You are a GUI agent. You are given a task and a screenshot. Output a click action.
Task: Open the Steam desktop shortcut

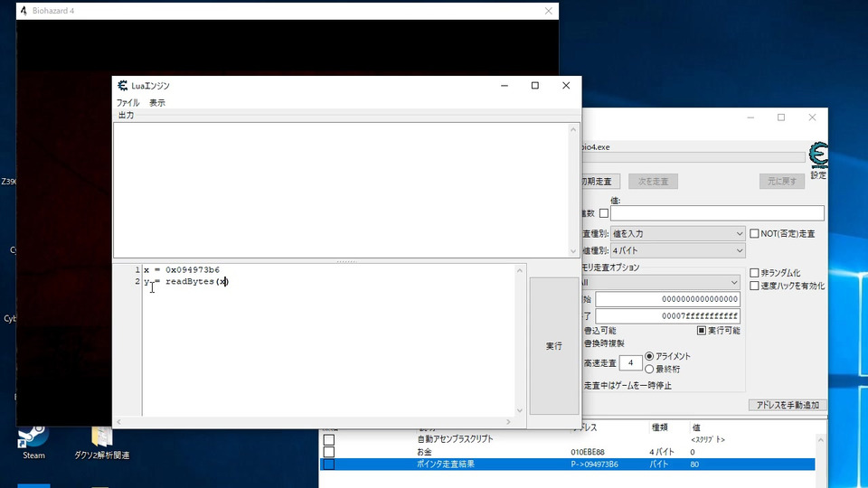click(x=33, y=442)
